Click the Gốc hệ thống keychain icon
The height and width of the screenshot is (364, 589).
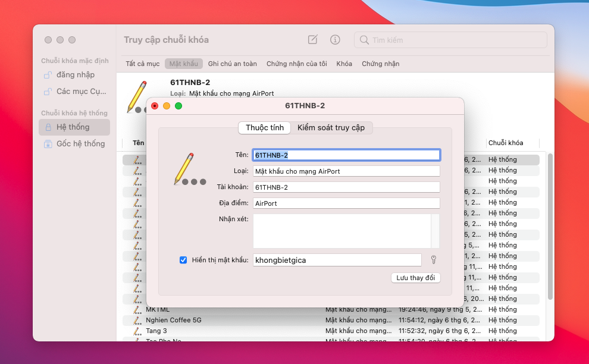tap(48, 144)
